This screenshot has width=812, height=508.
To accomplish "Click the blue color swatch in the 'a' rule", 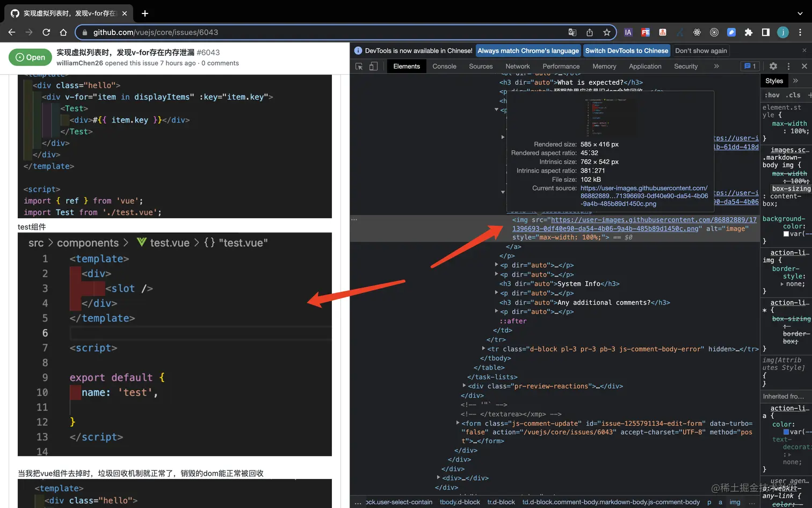I will (786, 432).
